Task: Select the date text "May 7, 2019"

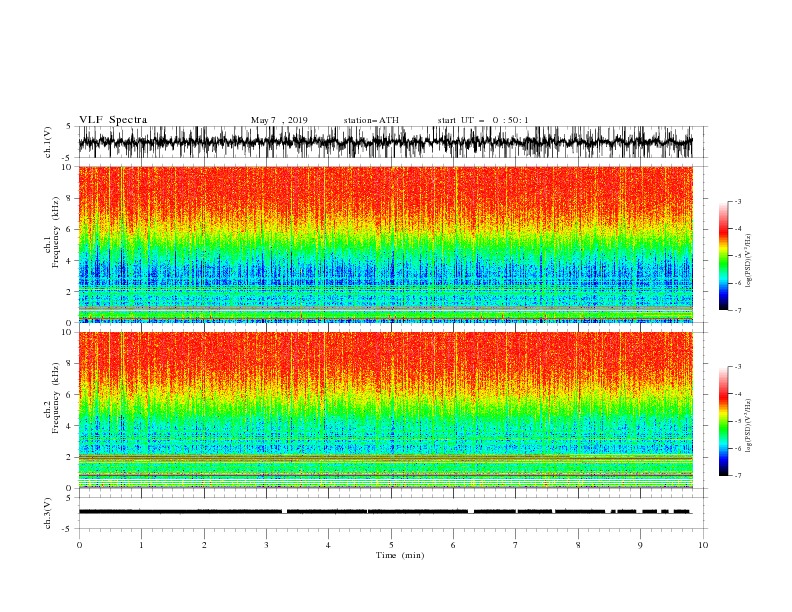Action: tap(279, 120)
